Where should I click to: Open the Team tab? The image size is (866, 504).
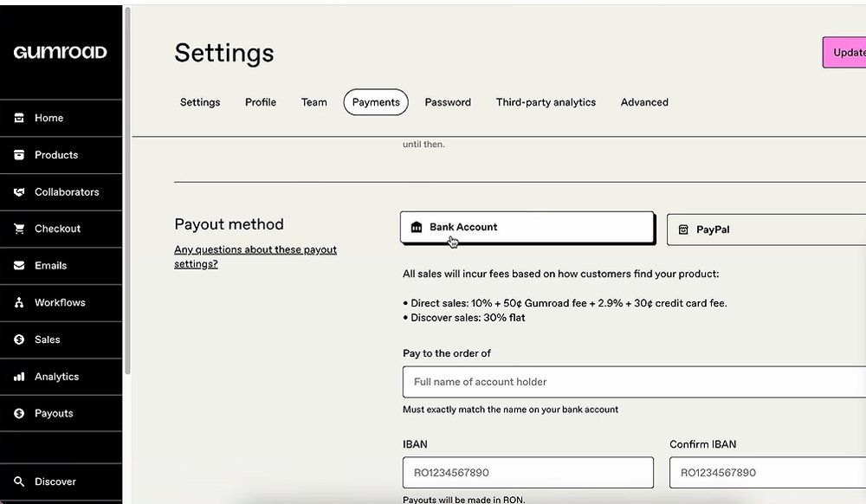click(313, 102)
